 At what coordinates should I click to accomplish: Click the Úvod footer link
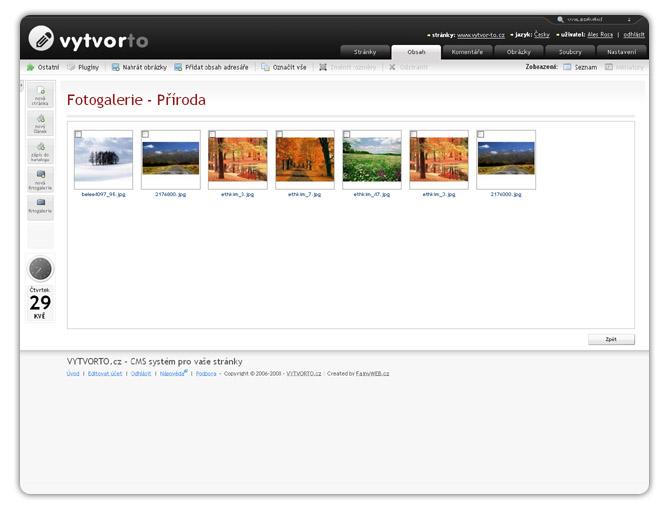click(x=73, y=373)
